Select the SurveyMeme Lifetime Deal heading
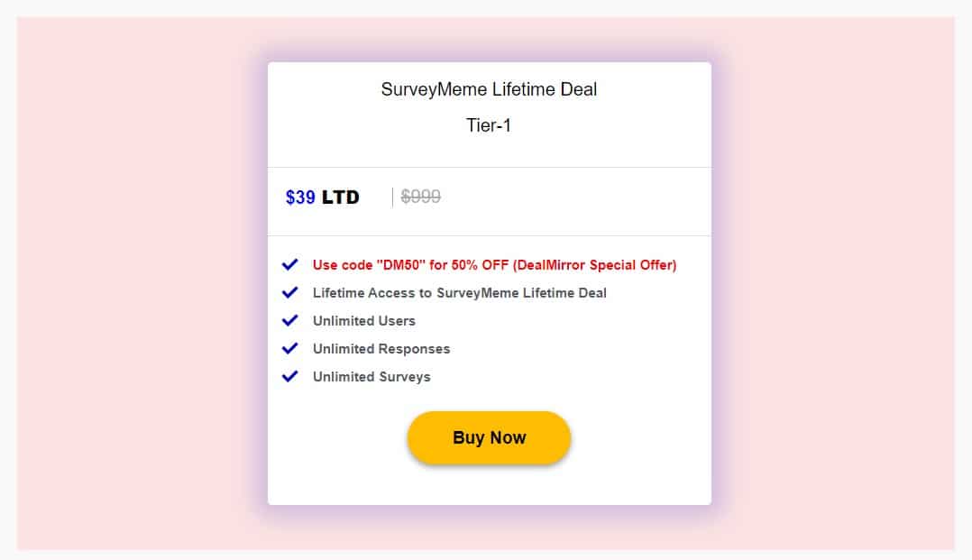The image size is (972, 560). (x=489, y=89)
